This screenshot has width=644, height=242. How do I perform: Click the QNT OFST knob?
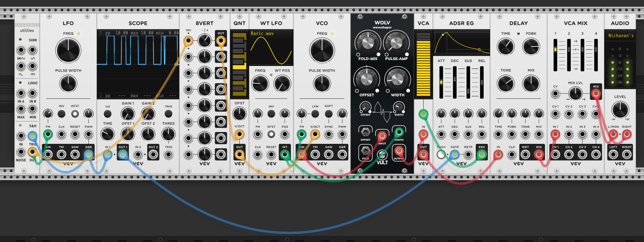click(x=239, y=113)
